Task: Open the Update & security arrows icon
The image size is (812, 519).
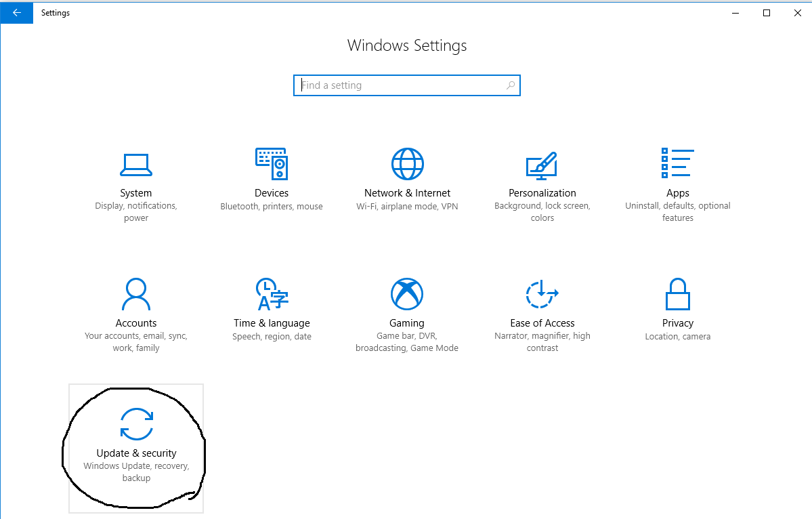Action: pyautogui.click(x=136, y=424)
